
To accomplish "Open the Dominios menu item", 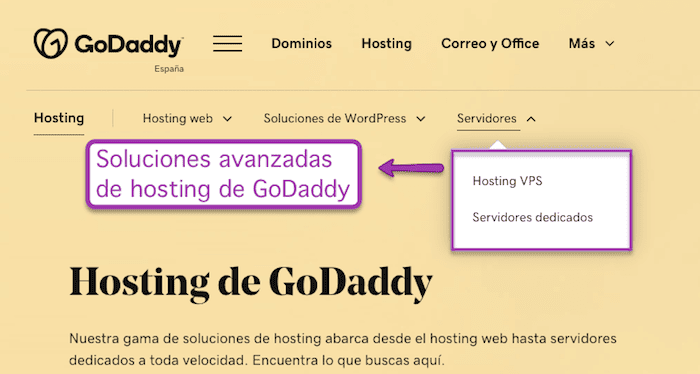I will [x=301, y=44].
